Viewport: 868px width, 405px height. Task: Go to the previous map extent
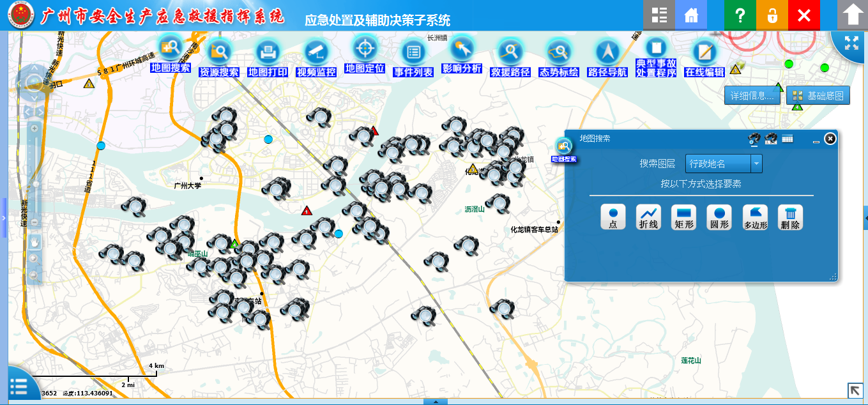(27, 112)
